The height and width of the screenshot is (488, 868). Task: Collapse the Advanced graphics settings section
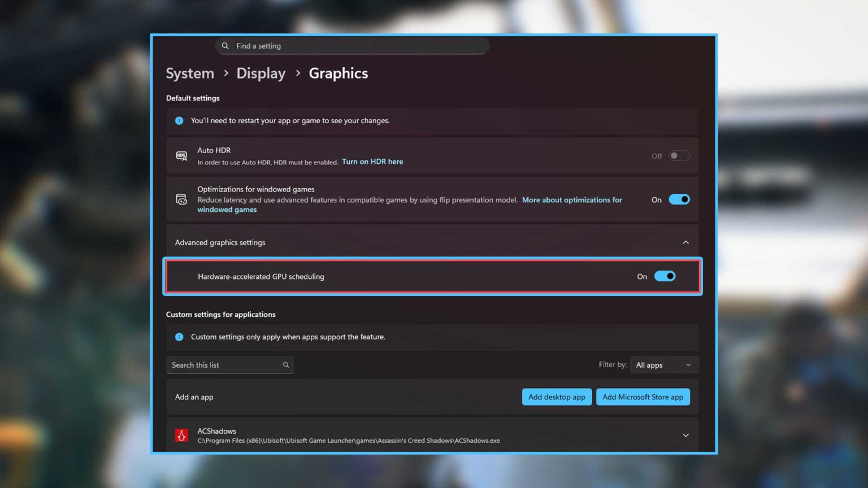pos(685,242)
